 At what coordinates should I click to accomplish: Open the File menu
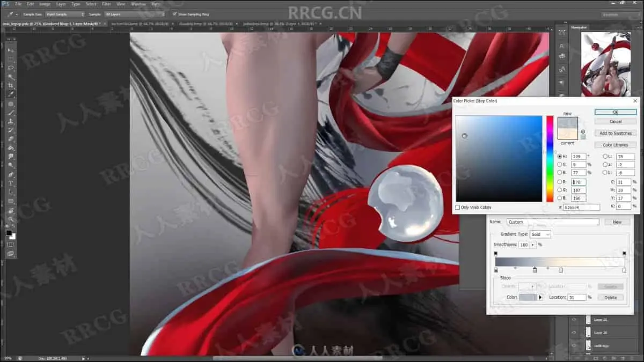(x=19, y=4)
